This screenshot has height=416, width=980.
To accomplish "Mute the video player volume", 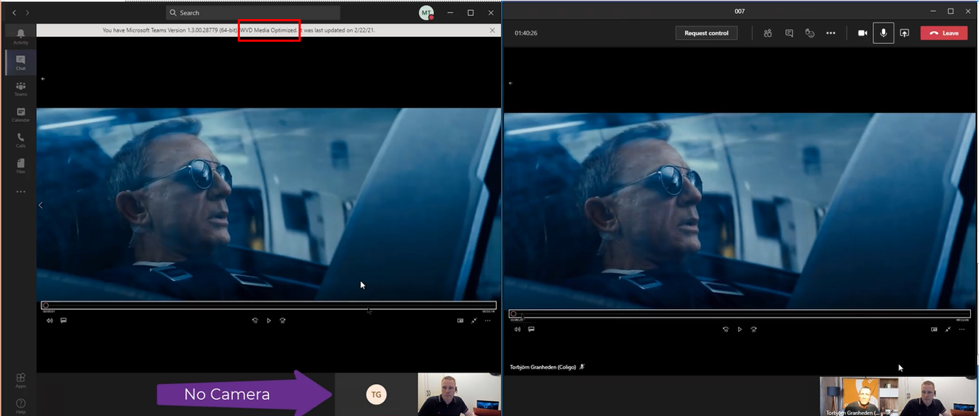I will [50, 320].
